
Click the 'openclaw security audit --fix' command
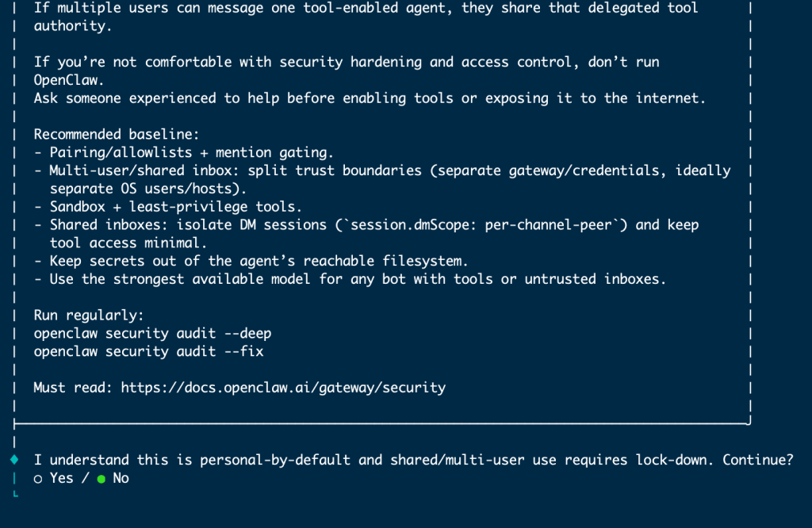pos(148,351)
